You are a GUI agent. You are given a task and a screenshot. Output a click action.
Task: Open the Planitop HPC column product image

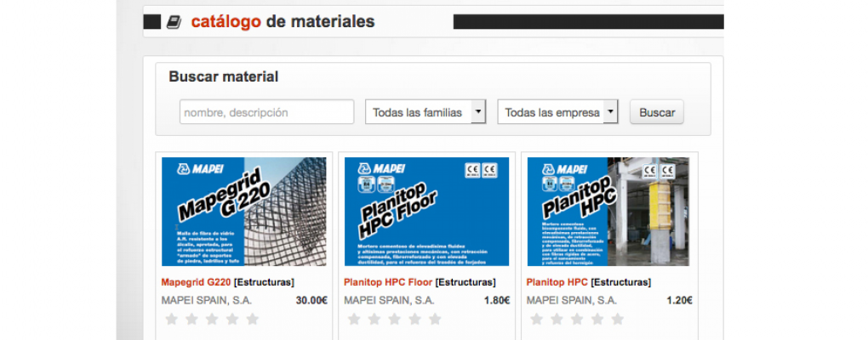tap(608, 212)
